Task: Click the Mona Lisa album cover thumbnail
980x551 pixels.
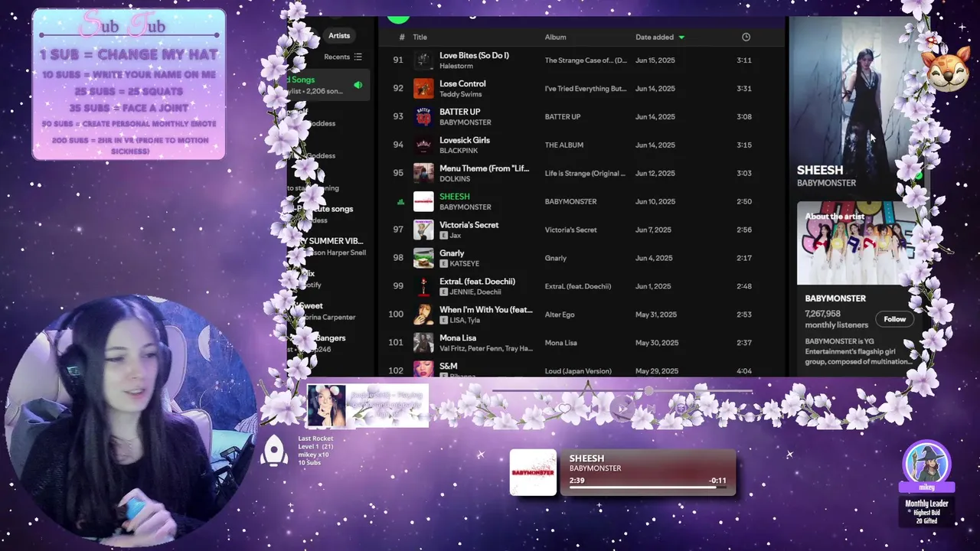Action: coord(423,342)
